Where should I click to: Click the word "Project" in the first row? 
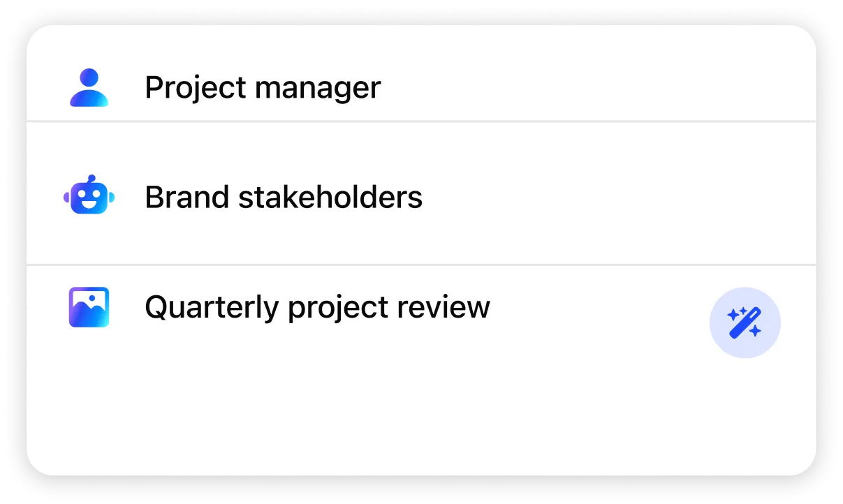point(196,89)
